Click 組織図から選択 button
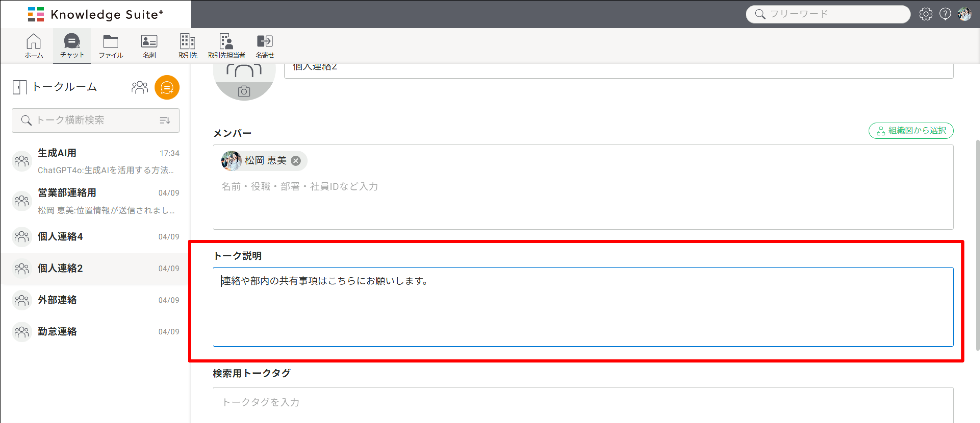This screenshot has height=423, width=980. pyautogui.click(x=911, y=131)
